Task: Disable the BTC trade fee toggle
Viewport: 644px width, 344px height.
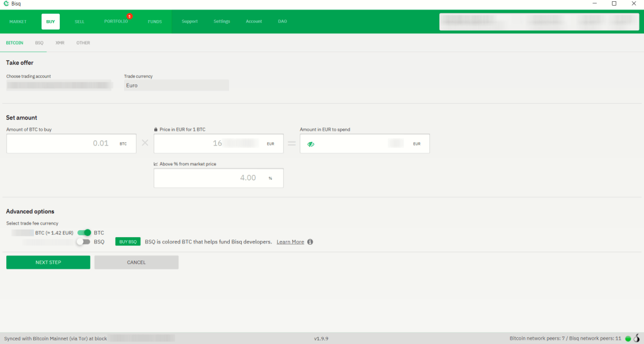Action: pos(84,233)
